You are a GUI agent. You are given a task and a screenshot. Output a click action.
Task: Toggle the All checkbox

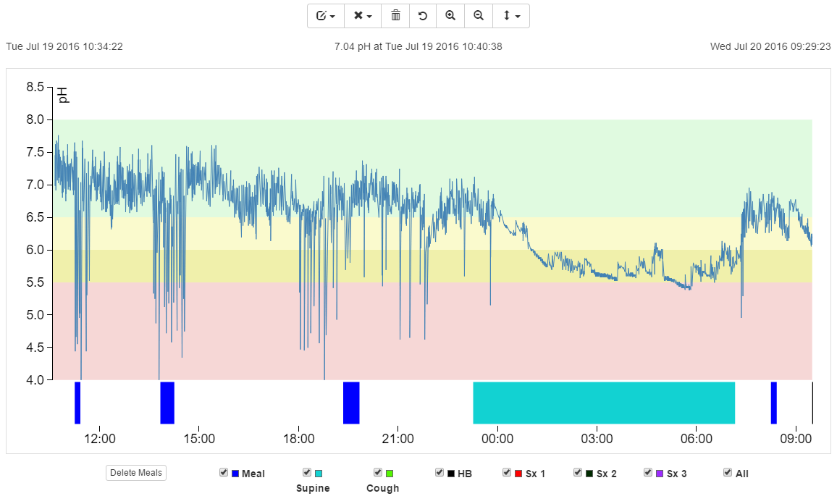click(728, 472)
